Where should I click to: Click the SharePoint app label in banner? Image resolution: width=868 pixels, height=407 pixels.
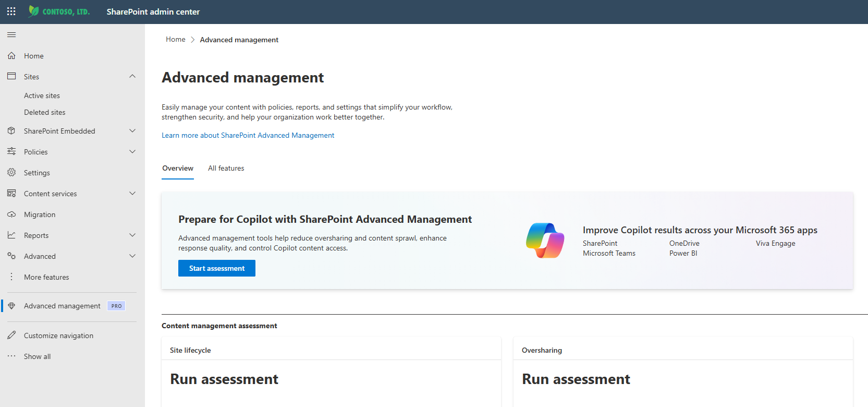pos(600,244)
